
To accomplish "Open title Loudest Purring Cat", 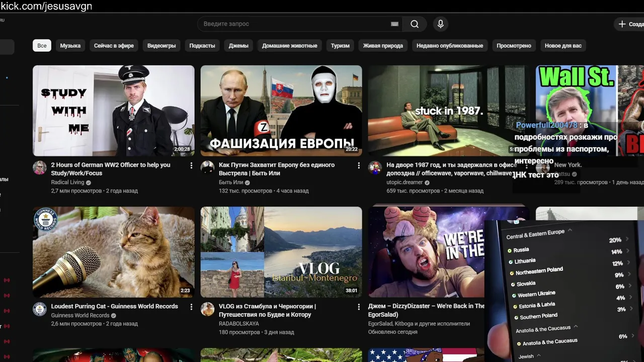I will [x=114, y=306].
